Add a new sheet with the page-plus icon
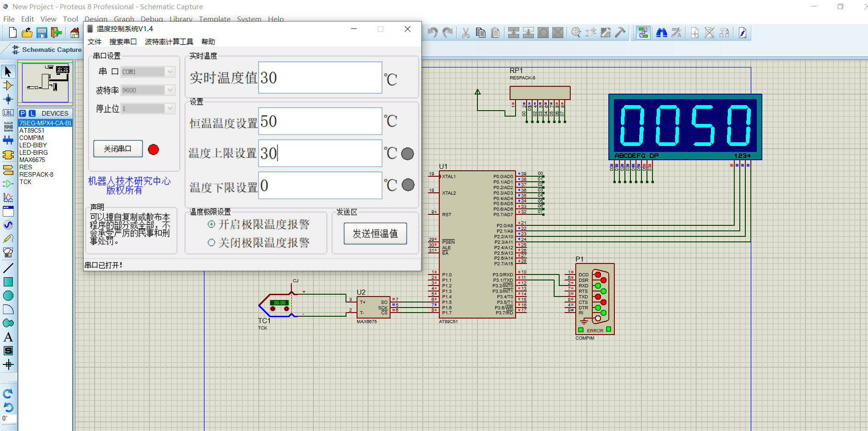 coord(695,33)
